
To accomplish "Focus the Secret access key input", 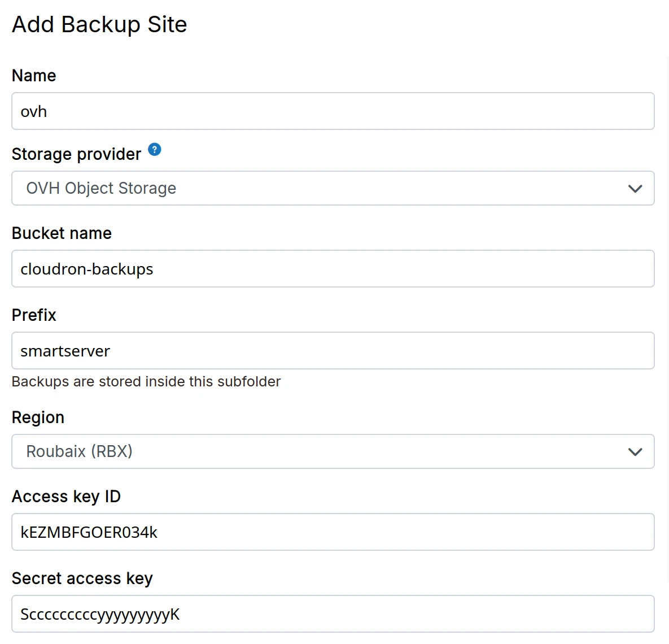I will point(333,614).
